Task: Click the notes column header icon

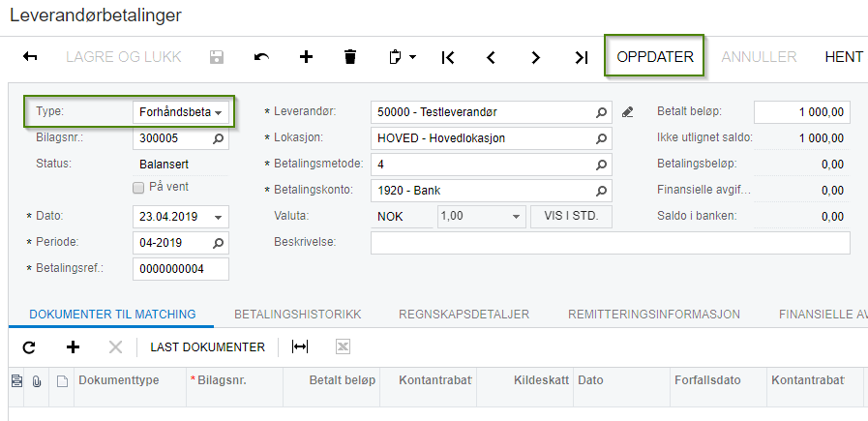Action: coord(16,380)
